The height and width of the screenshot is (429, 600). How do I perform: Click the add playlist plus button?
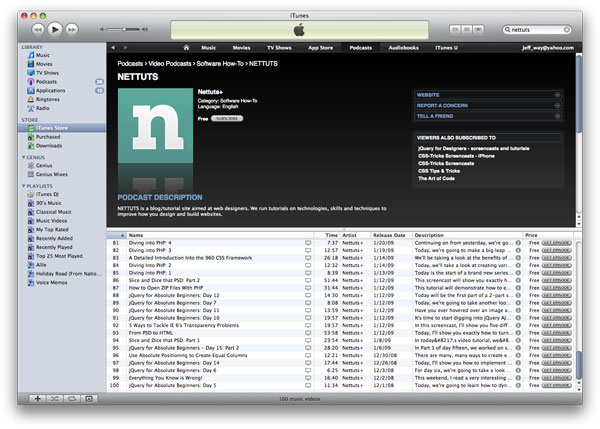[x=38, y=399]
